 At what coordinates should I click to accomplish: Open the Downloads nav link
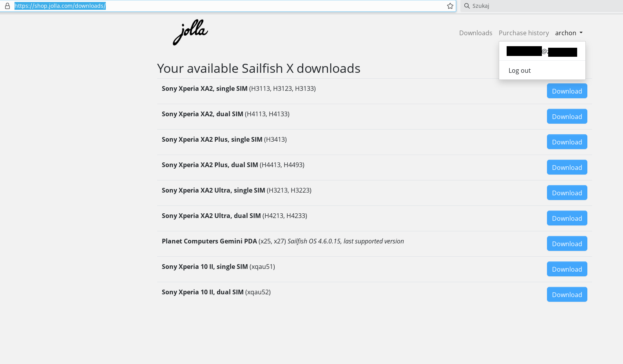[x=476, y=33]
